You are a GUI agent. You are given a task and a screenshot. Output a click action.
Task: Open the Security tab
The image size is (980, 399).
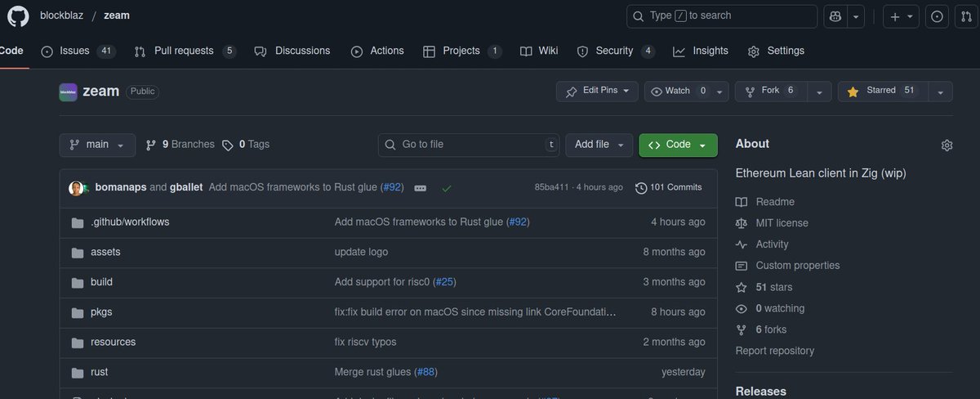(x=616, y=51)
